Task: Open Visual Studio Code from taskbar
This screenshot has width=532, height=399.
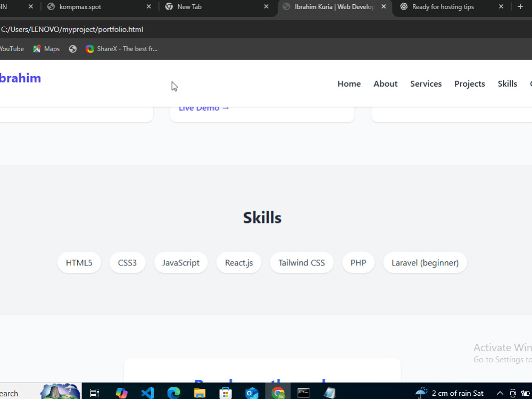Action: [147, 393]
